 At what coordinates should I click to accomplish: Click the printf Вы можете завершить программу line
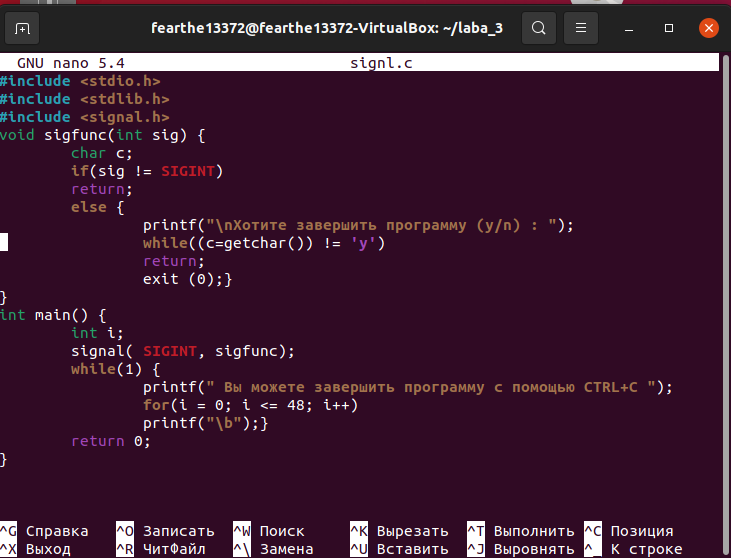click(407, 387)
